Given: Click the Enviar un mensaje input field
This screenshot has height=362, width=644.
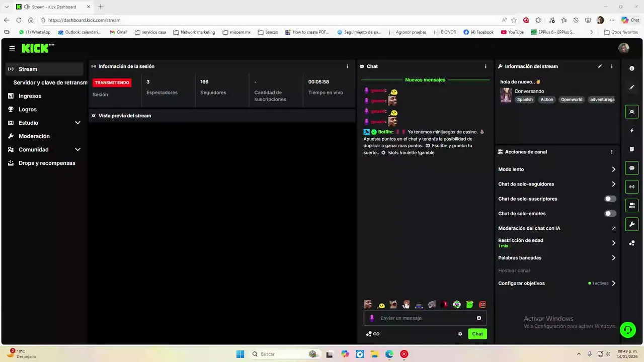Looking at the screenshot, I should pyautogui.click(x=425, y=318).
